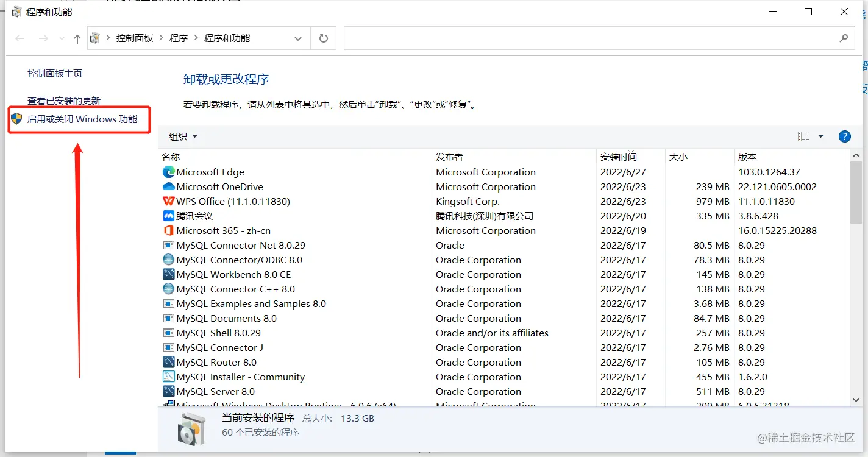Screen dimensions: 868x457
Task: Click the MySQL Connector J icon
Action: pyautogui.click(x=169, y=347)
